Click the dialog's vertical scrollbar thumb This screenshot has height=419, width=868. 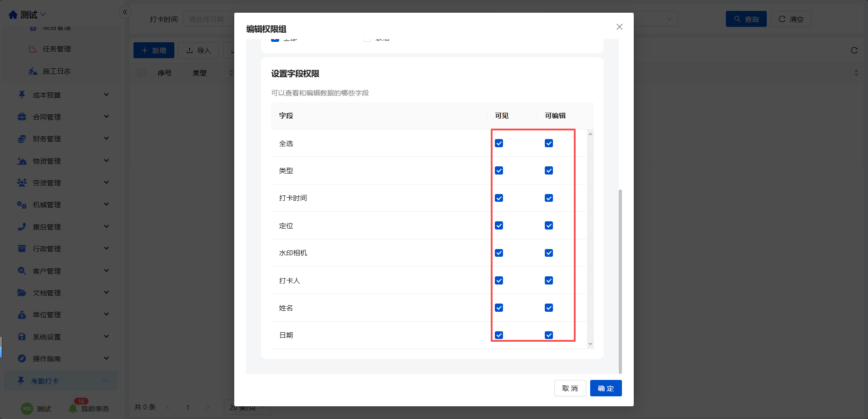coord(620,282)
